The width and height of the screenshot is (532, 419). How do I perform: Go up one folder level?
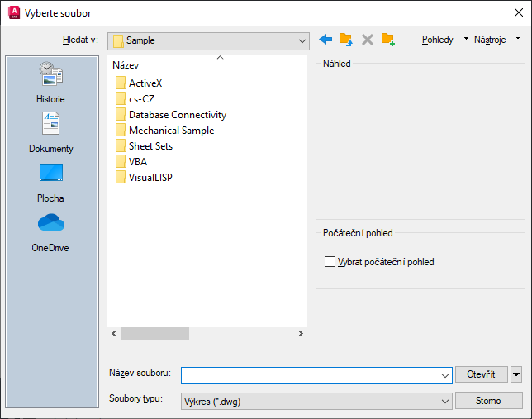[346, 40]
